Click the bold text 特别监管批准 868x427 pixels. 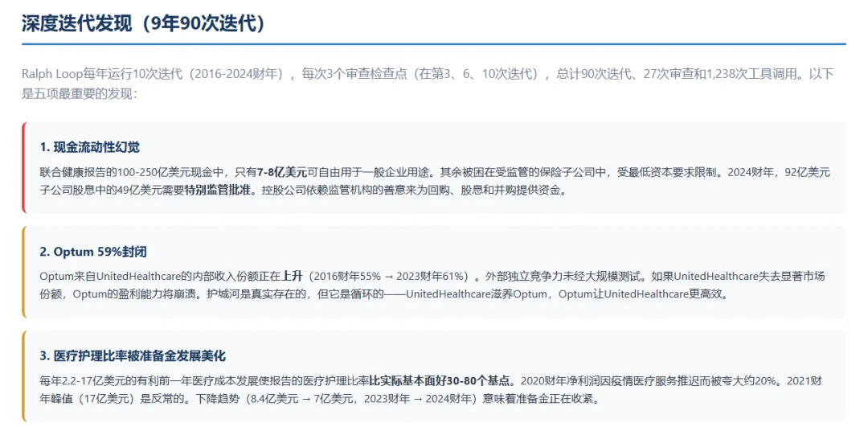(216, 190)
